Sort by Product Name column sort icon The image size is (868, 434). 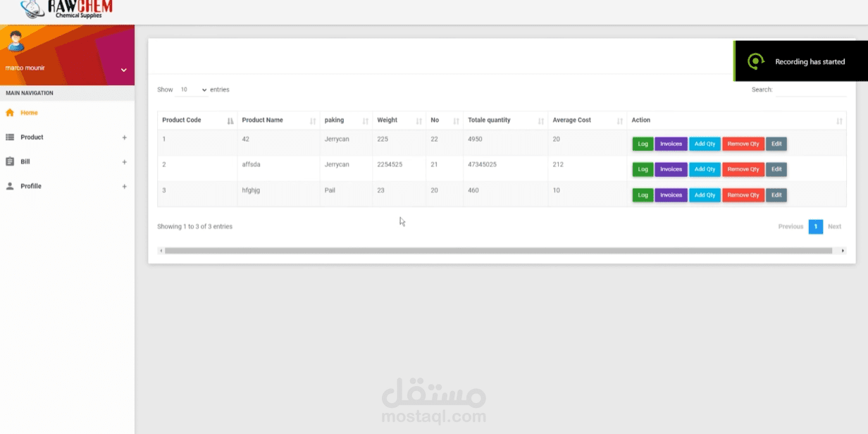point(313,121)
